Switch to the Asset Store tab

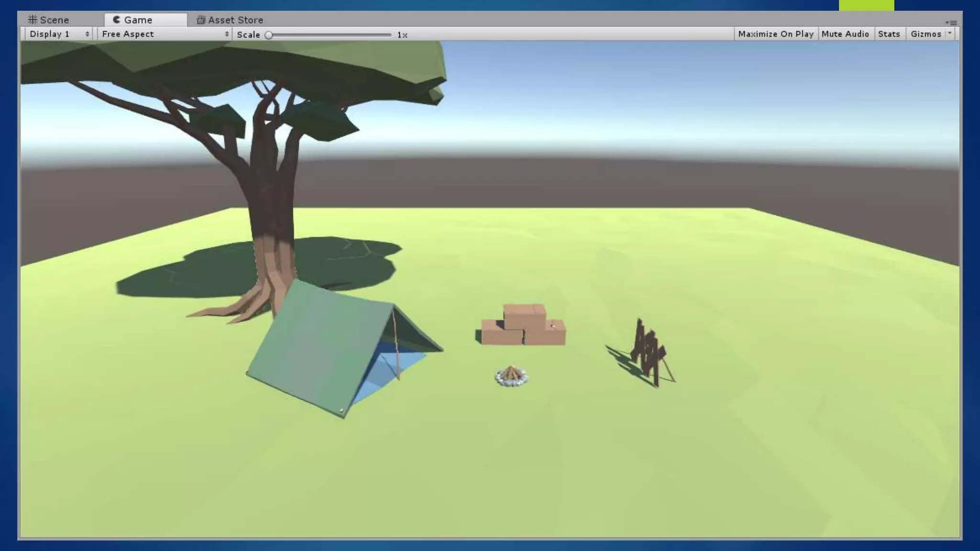tap(235, 20)
